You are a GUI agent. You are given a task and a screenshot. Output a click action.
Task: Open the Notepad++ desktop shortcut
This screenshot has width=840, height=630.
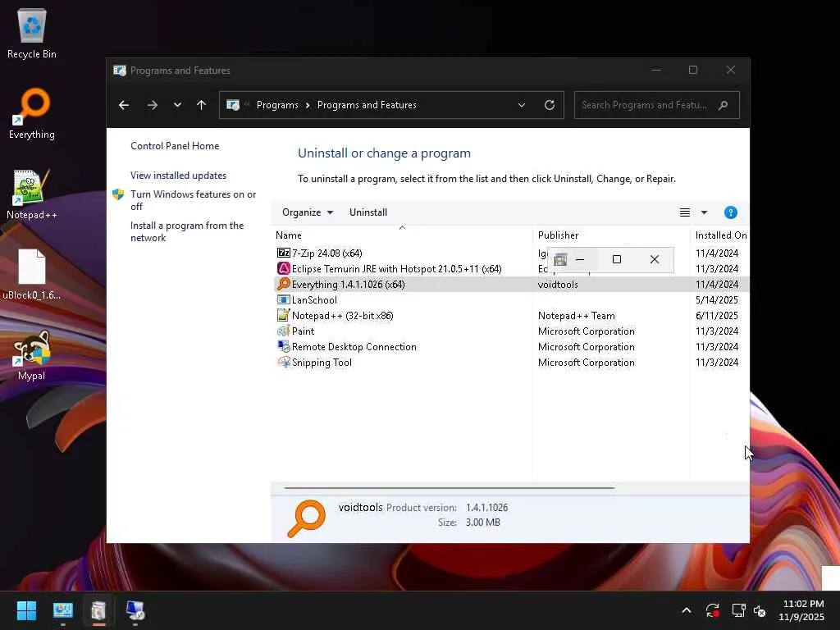point(32,194)
